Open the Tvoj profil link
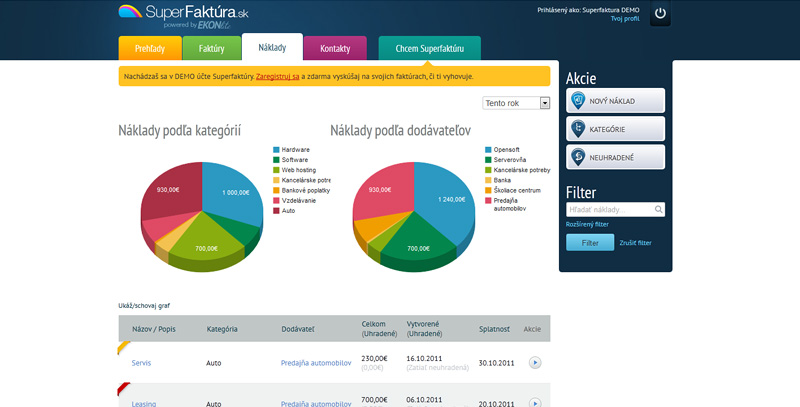The height and width of the screenshot is (407, 800). coord(625,18)
